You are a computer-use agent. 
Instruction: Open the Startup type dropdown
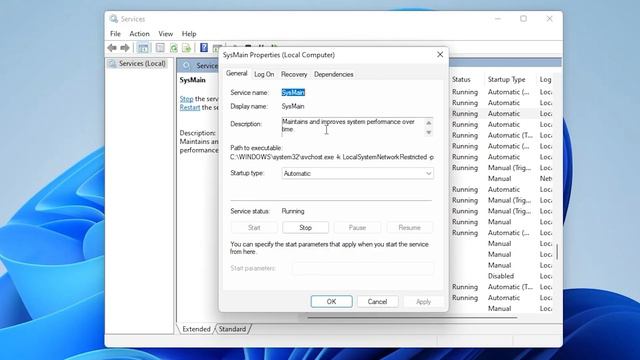[x=358, y=173]
